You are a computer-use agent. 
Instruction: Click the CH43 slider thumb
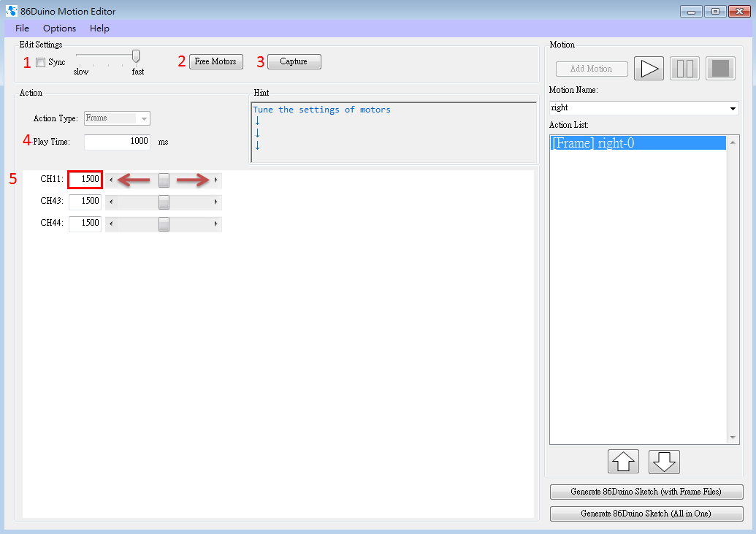(x=164, y=202)
